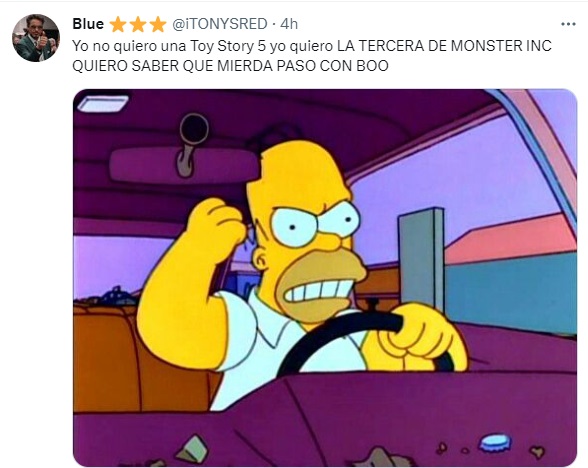Open the Homer Simpson meme image

click(325, 278)
